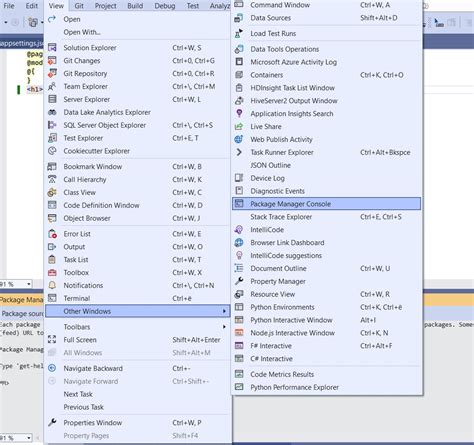Open the zoom percentage dropdown above Package Manager
The image size is (474, 445).
(29, 284)
